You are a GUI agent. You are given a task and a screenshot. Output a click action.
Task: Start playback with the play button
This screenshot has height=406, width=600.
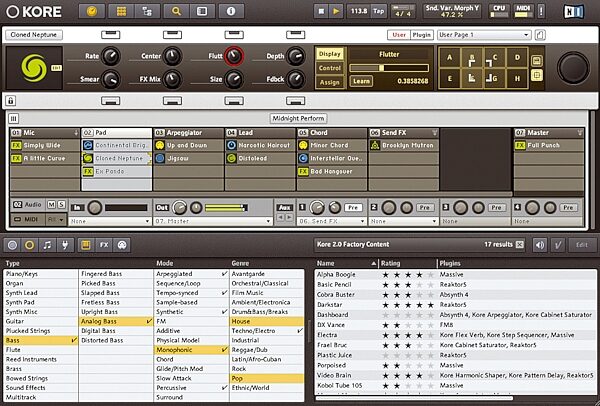click(336, 11)
